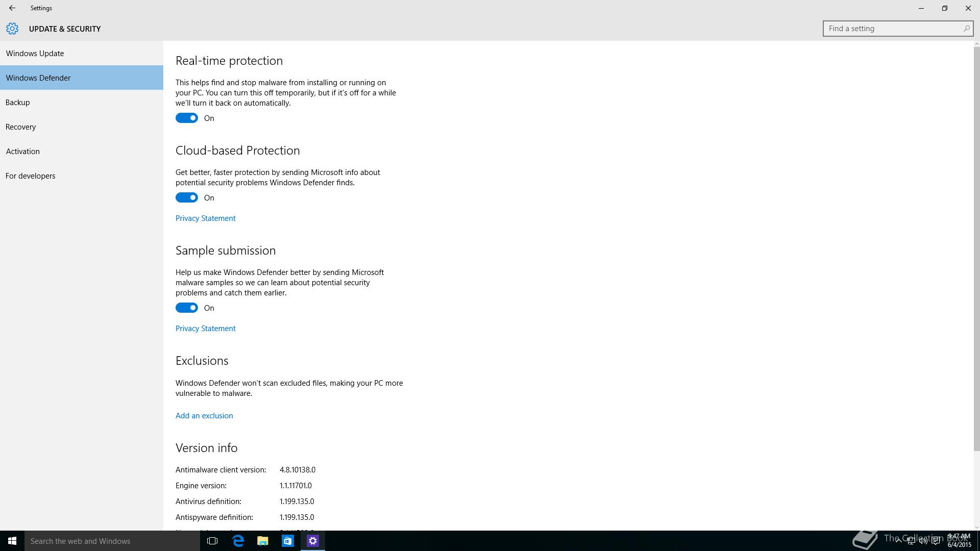The width and height of the screenshot is (980, 551).
Task: Go back with the Settings back arrow
Action: click(x=12, y=8)
